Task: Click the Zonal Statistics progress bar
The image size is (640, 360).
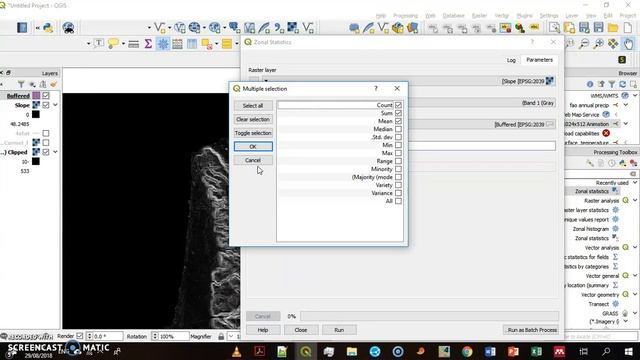Action: coord(429,316)
